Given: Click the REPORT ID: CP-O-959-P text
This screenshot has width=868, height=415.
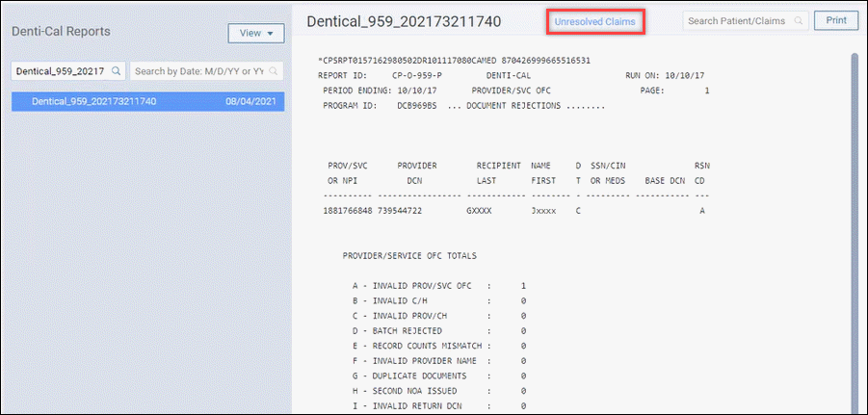Looking at the screenshot, I should (380, 75).
